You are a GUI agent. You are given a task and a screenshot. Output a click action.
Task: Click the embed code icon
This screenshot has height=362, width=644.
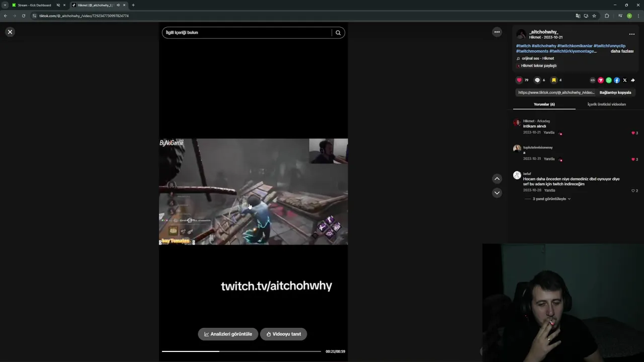593,80
